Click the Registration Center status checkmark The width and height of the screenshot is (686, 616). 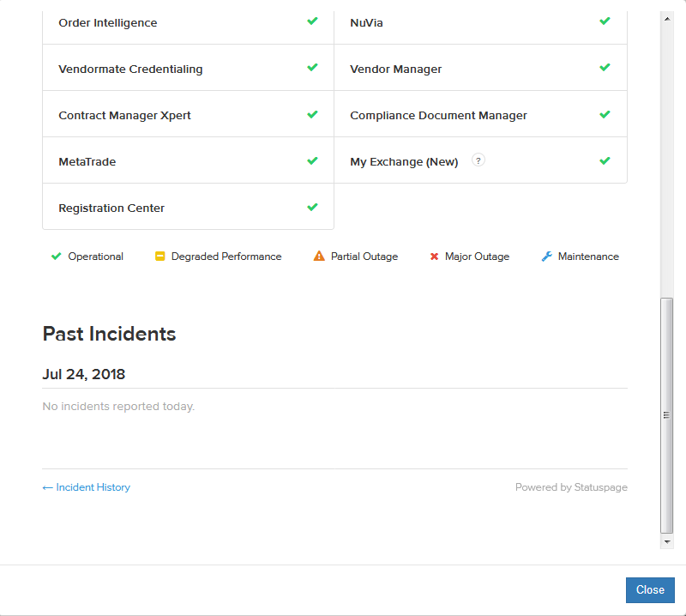tap(312, 207)
